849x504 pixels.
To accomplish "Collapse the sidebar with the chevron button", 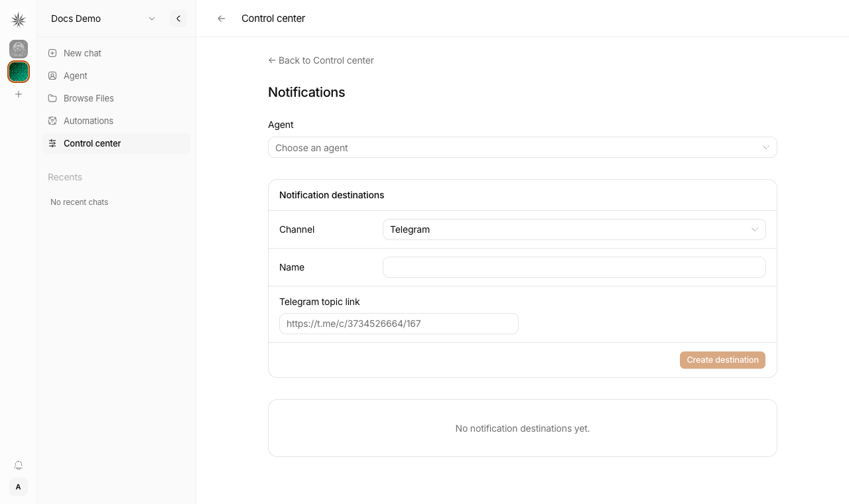I will (x=178, y=19).
